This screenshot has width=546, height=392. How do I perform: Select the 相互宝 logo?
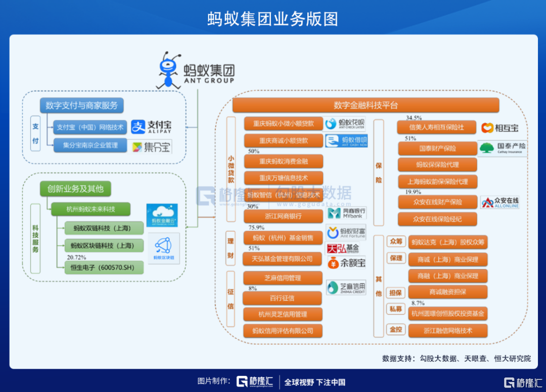(x=500, y=127)
